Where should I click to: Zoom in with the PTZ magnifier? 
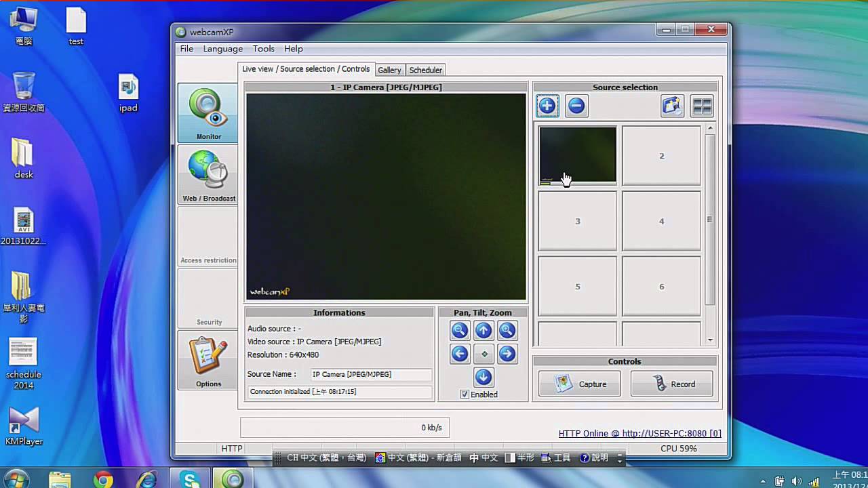coord(507,331)
